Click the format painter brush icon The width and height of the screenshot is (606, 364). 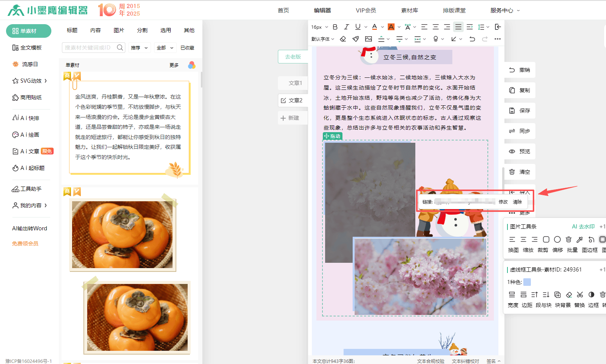355,39
